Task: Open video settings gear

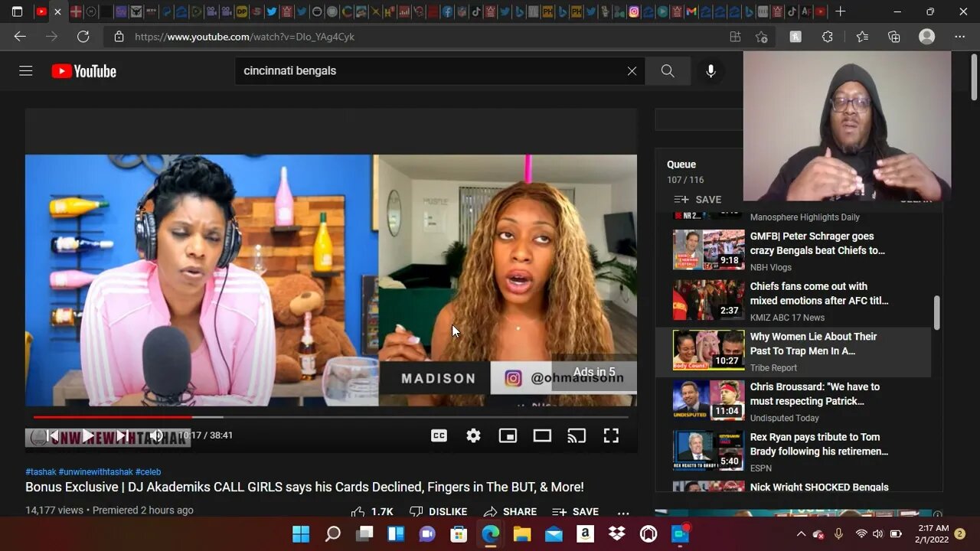Action: point(473,435)
